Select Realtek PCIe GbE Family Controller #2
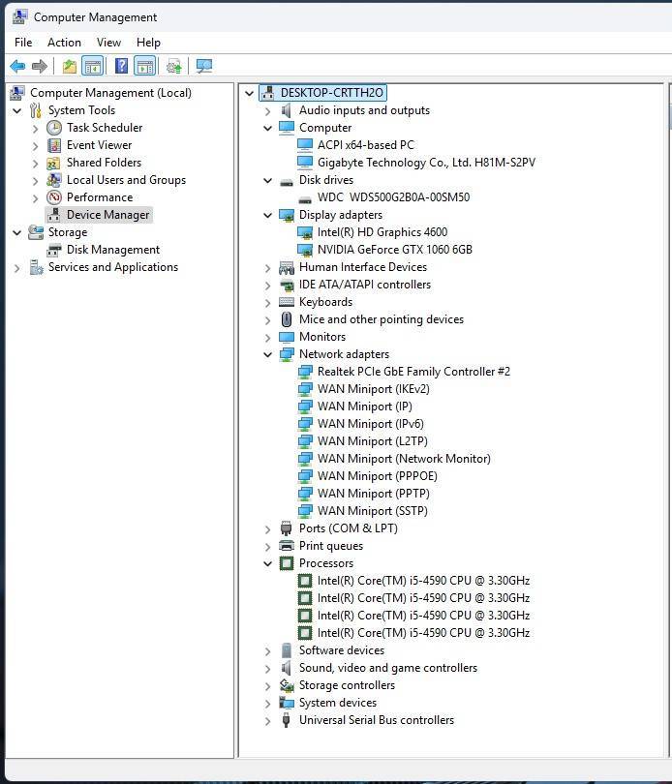The width and height of the screenshot is (672, 784). coord(413,372)
